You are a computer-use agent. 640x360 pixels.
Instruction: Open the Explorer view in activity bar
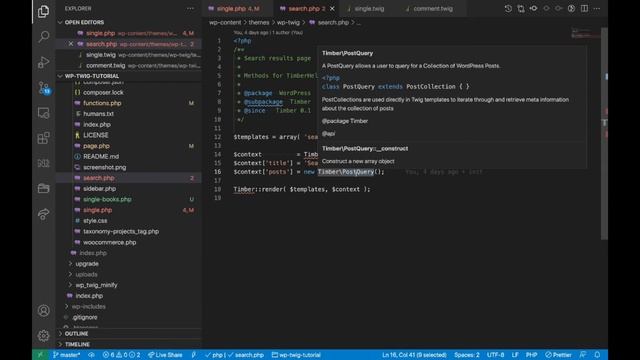tap(43, 11)
